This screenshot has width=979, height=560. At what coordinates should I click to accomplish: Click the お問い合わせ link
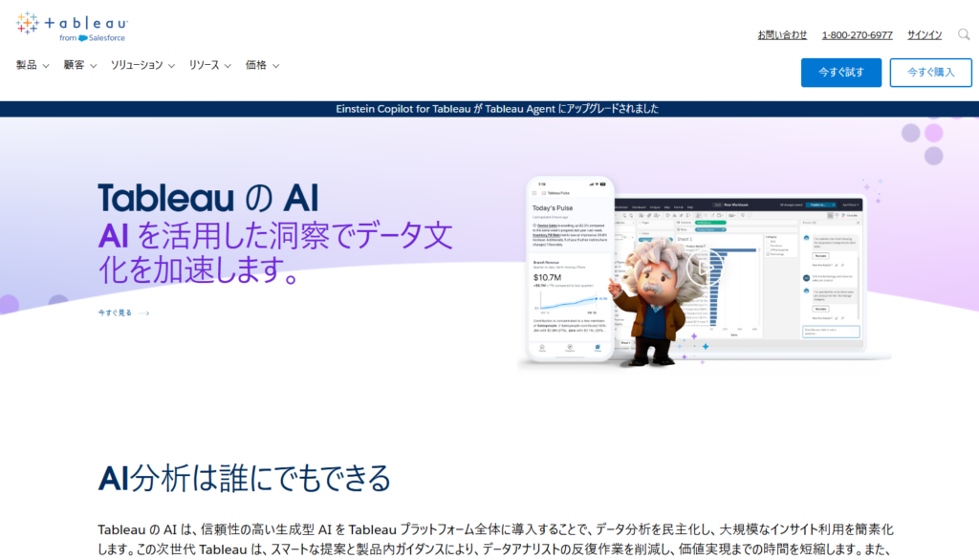point(782,34)
